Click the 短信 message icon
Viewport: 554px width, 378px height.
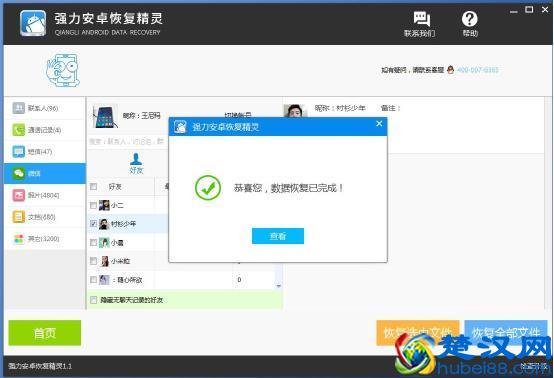[18, 152]
